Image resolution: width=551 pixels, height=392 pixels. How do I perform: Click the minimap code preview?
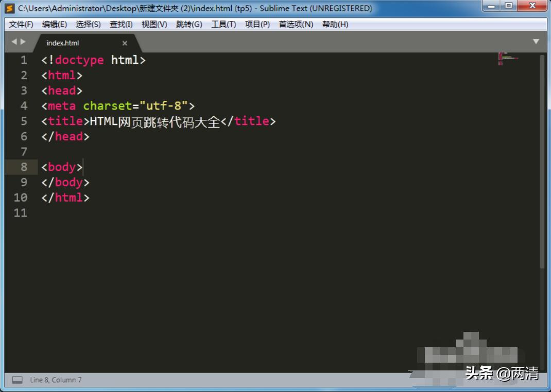tap(508, 59)
